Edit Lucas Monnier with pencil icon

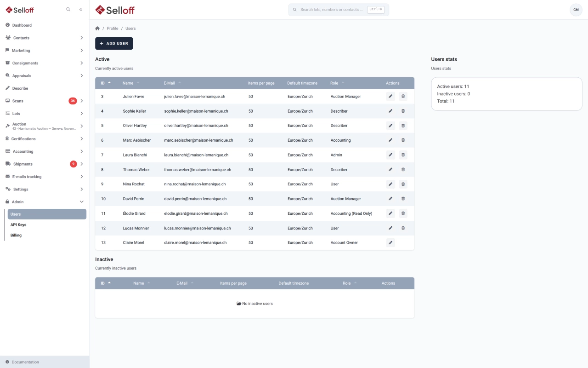(390, 228)
